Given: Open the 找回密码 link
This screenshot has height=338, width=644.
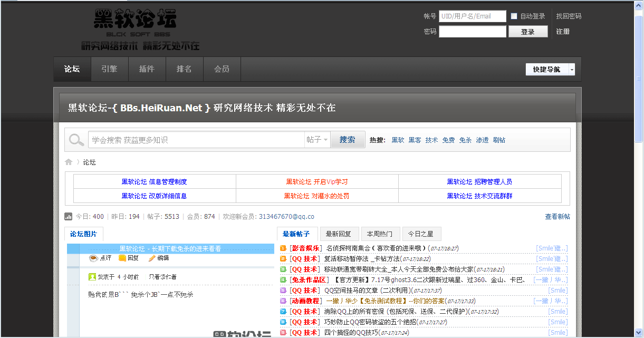Looking at the screenshot, I should (569, 16).
